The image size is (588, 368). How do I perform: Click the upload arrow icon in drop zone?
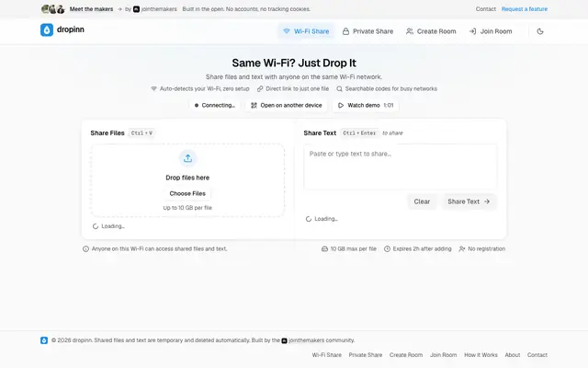tap(187, 158)
